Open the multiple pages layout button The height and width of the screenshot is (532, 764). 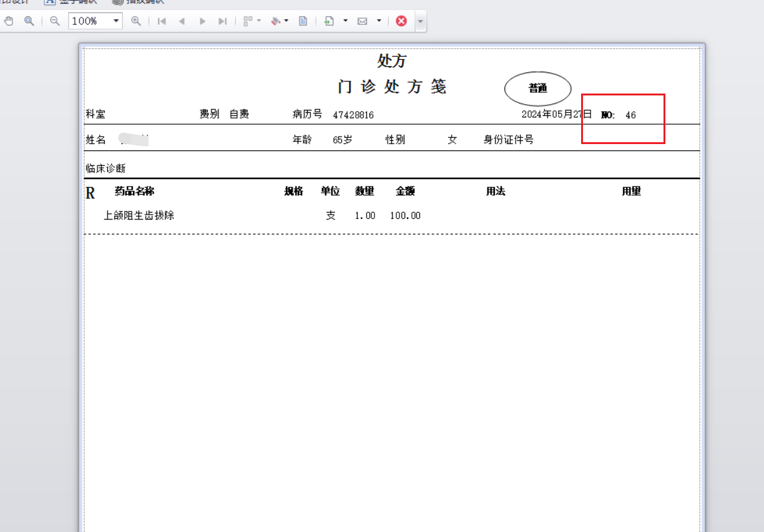pyautogui.click(x=248, y=21)
